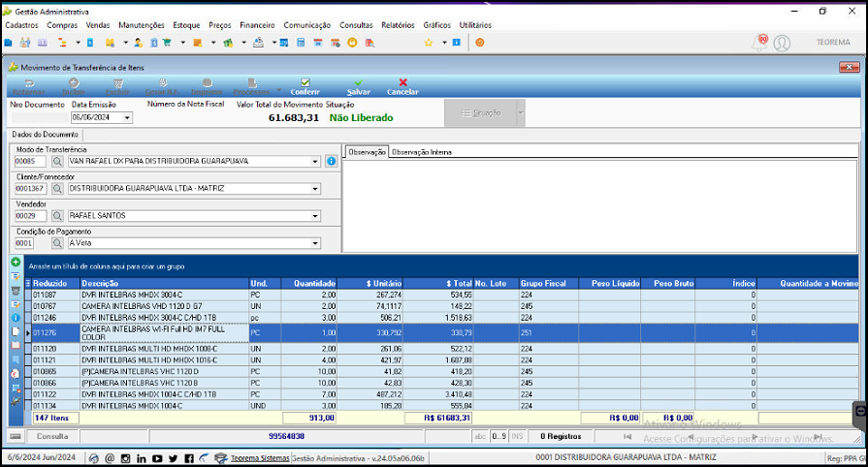Click the user profile avatar icon
The height and width of the screenshot is (467, 868).
(x=782, y=43)
